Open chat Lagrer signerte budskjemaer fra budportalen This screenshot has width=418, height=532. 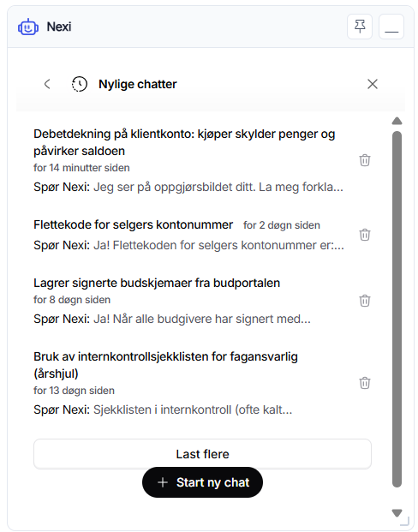pyautogui.click(x=157, y=283)
